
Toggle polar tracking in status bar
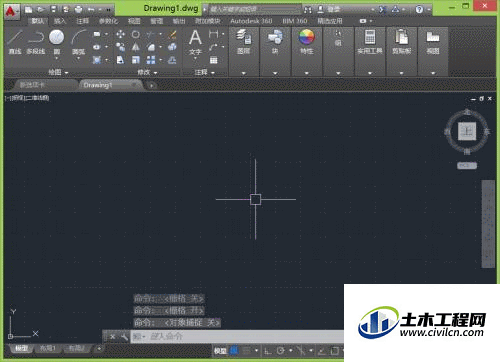tap(281, 351)
